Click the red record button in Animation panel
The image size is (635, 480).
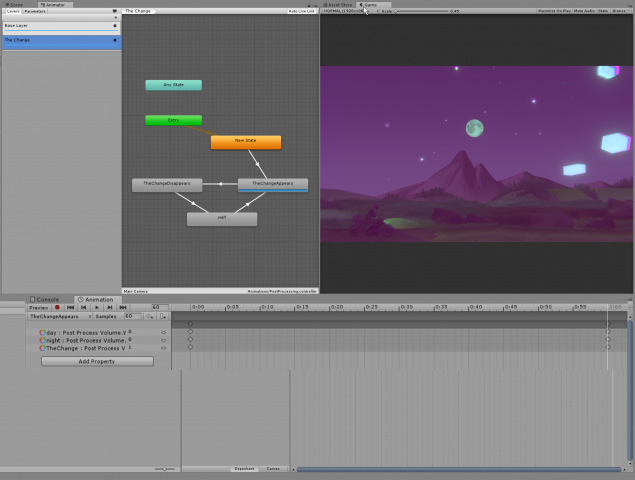pos(57,308)
